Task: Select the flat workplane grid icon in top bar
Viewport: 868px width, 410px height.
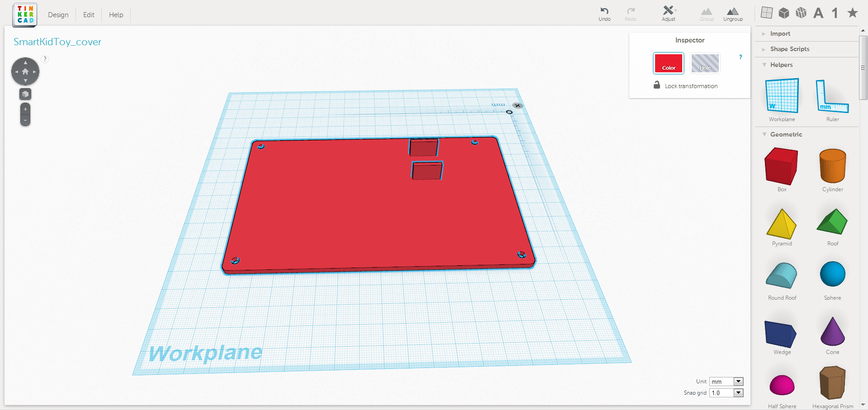Action: (x=767, y=13)
